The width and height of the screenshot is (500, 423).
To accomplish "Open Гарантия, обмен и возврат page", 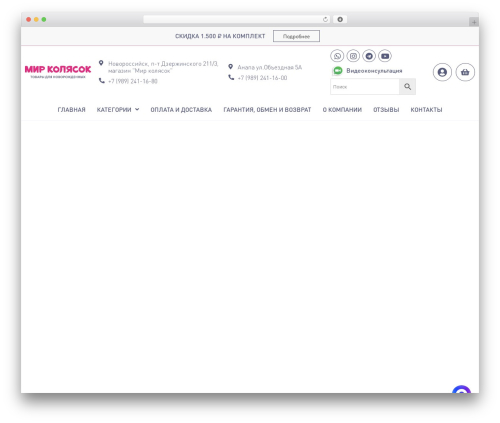I will pyautogui.click(x=267, y=110).
